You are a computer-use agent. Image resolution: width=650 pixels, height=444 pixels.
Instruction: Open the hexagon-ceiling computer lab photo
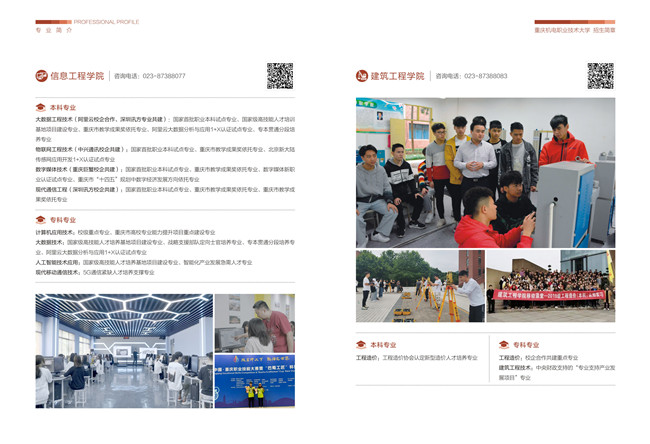pyautogui.click(x=123, y=349)
